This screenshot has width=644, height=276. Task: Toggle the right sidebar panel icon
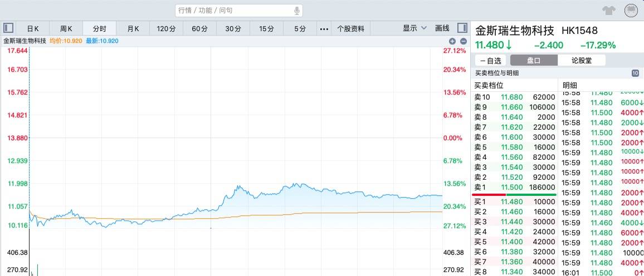462,28
